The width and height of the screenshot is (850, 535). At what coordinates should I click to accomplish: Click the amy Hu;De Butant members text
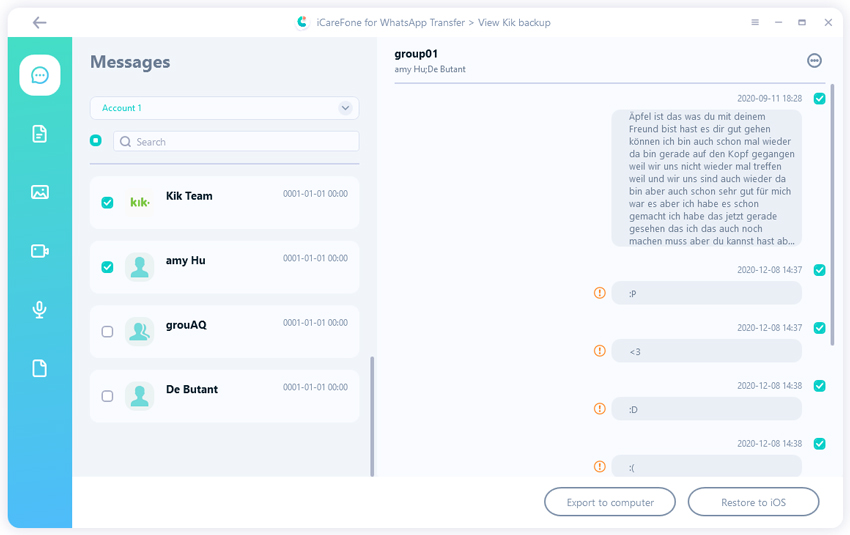(x=430, y=69)
